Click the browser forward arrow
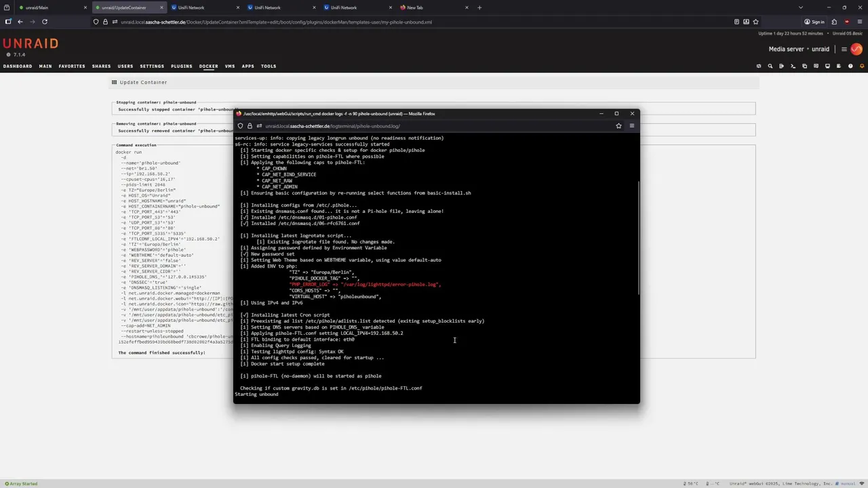 (x=32, y=22)
